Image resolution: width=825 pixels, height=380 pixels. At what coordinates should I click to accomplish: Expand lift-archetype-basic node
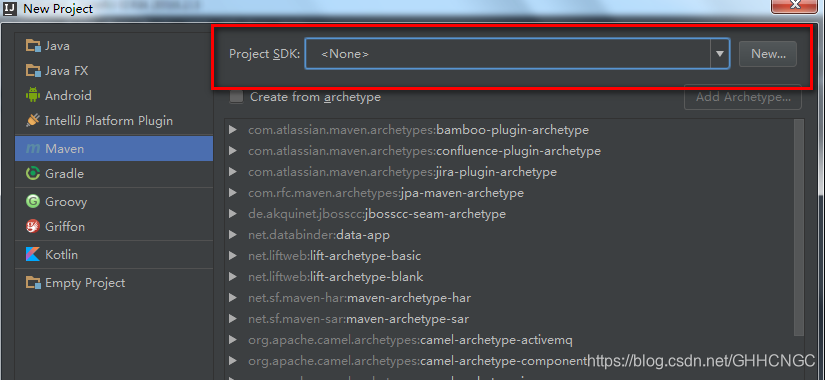(233, 256)
